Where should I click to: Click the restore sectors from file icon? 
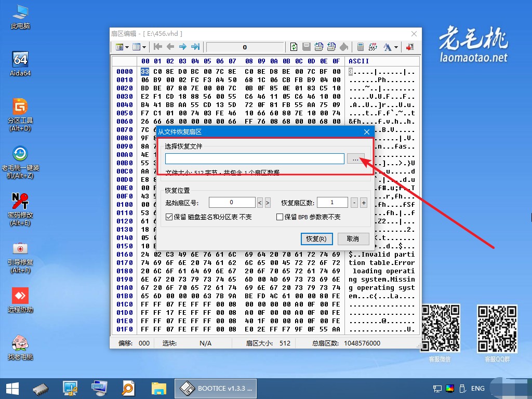click(331, 47)
